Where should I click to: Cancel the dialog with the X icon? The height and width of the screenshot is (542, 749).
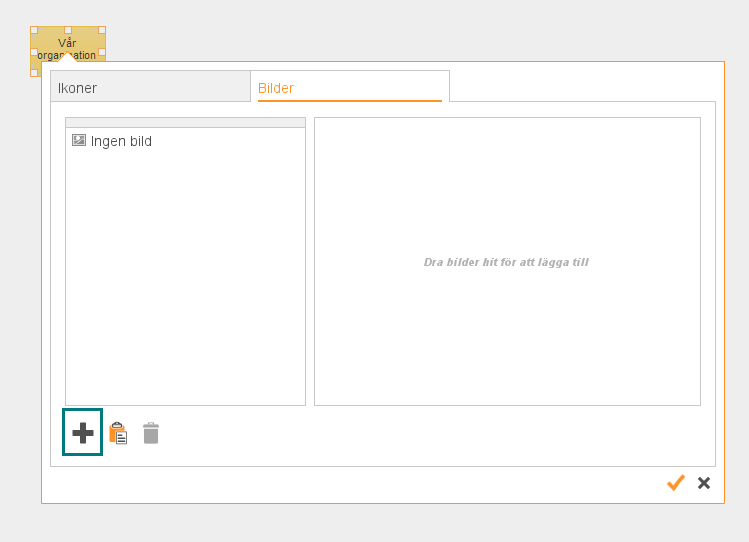[704, 483]
